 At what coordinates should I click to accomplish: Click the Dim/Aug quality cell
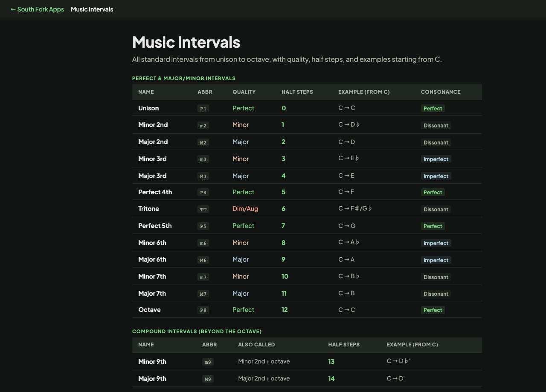click(245, 209)
